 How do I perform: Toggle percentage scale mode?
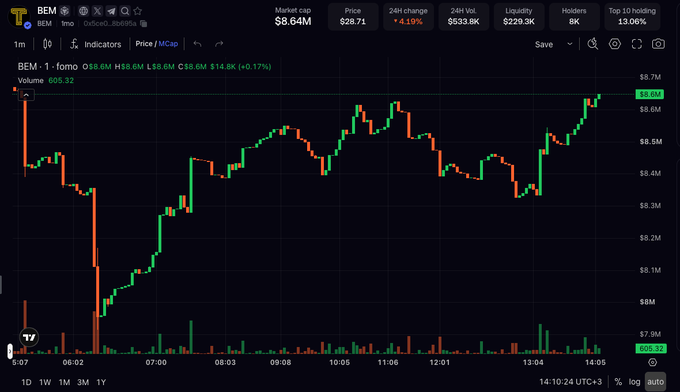point(618,382)
